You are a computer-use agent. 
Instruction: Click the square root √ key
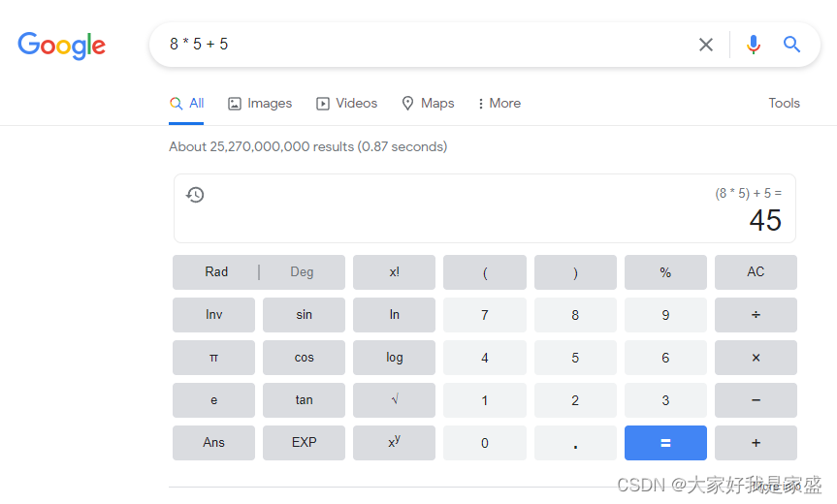click(x=394, y=400)
